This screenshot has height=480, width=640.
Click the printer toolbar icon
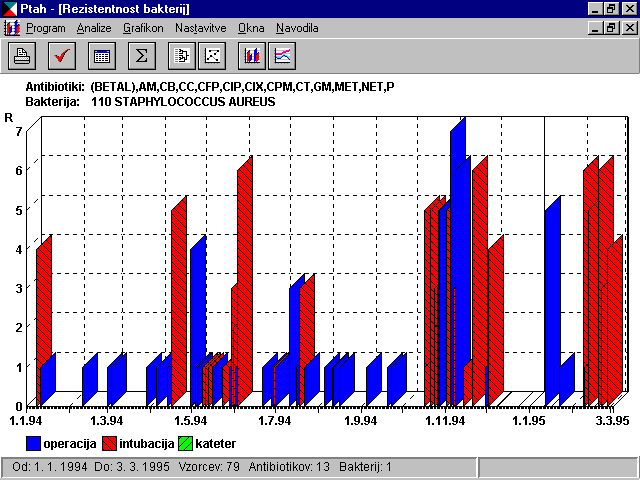[x=22, y=56]
